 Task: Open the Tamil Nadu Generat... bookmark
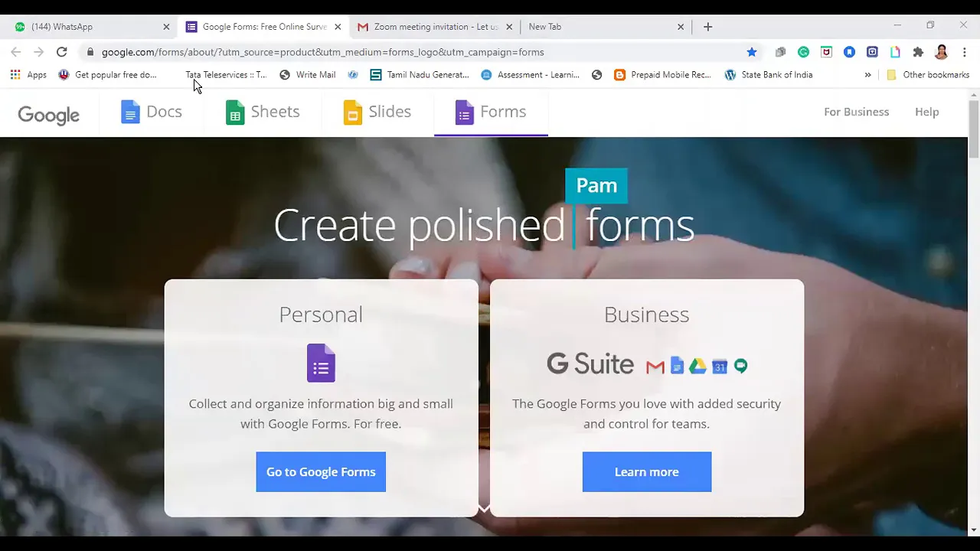(420, 75)
